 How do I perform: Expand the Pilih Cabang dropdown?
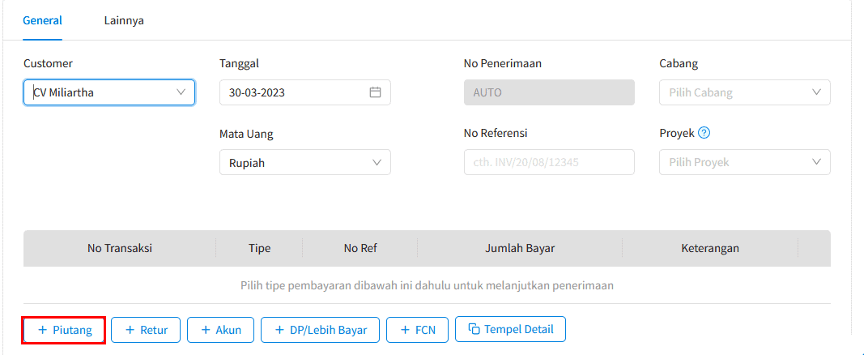[x=745, y=92]
